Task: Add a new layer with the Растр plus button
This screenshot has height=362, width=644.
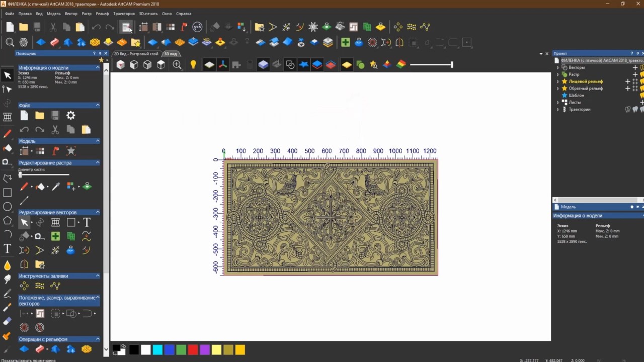Action: click(635, 74)
